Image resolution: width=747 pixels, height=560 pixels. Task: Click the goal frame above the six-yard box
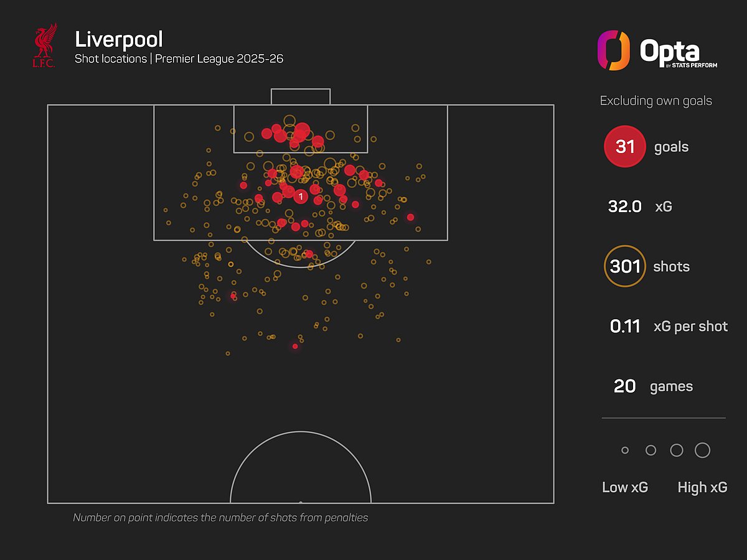pos(301,96)
